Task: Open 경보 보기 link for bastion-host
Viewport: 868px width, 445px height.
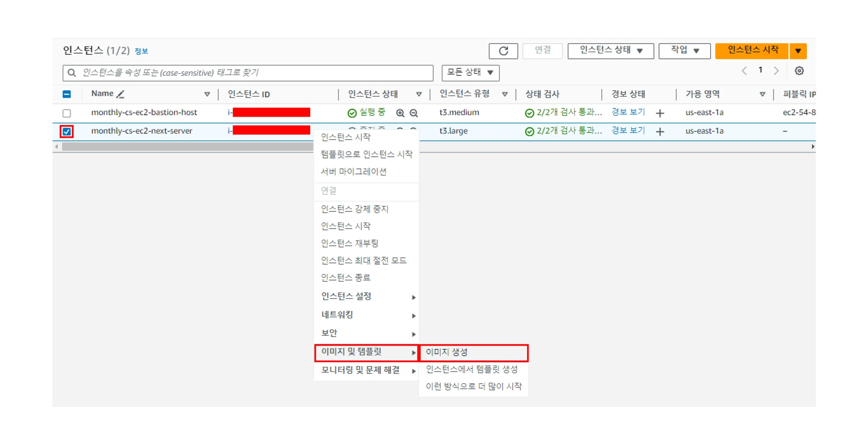Action: [628, 112]
